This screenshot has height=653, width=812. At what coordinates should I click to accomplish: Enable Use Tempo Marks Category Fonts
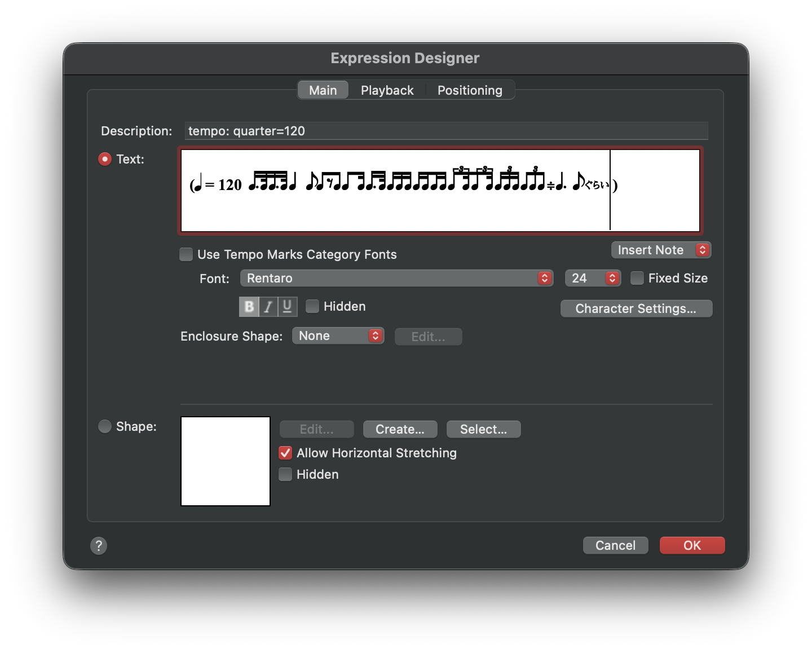(x=186, y=255)
